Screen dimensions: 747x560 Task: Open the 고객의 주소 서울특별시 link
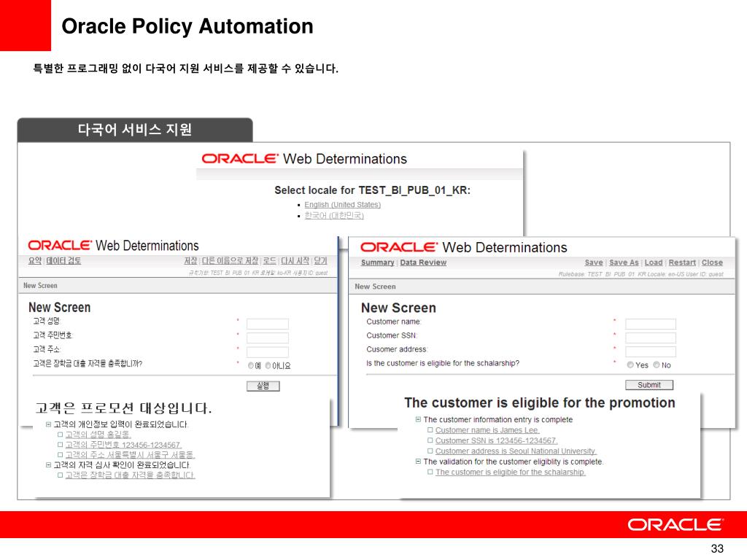(130, 455)
